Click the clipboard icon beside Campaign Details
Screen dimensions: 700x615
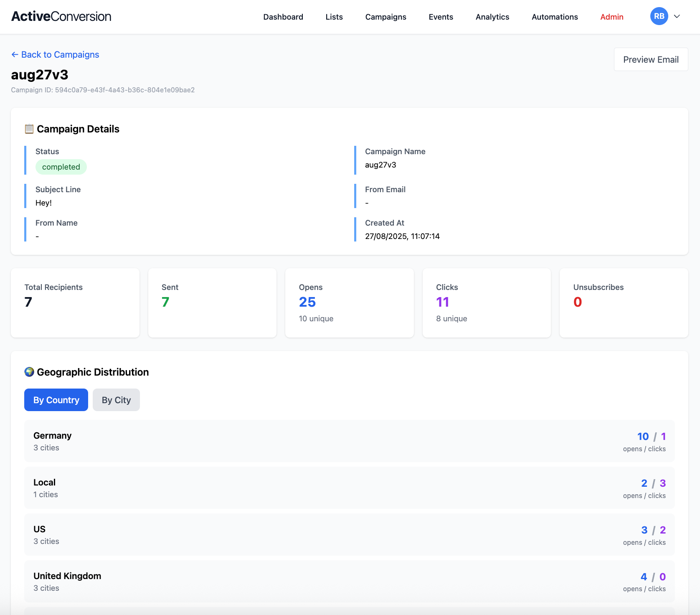tap(29, 129)
